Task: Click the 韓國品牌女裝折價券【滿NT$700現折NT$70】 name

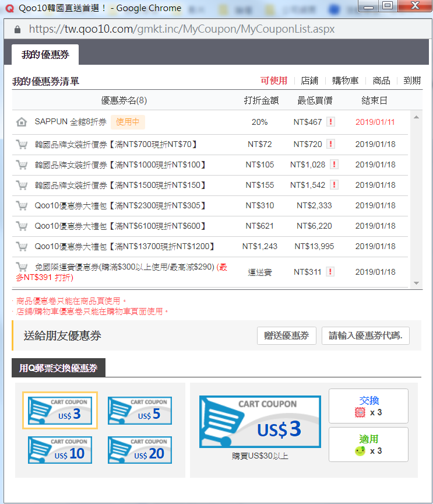Action: pyautogui.click(x=116, y=144)
